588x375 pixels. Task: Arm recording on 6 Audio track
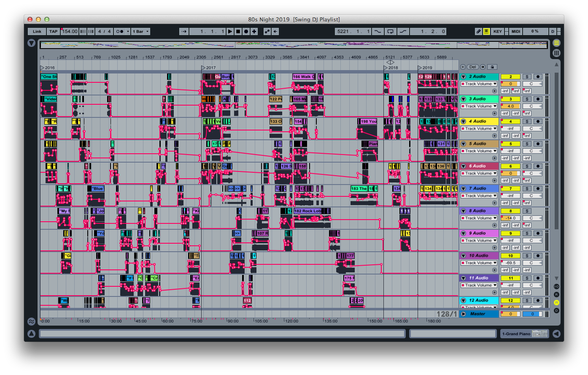pos(538,166)
